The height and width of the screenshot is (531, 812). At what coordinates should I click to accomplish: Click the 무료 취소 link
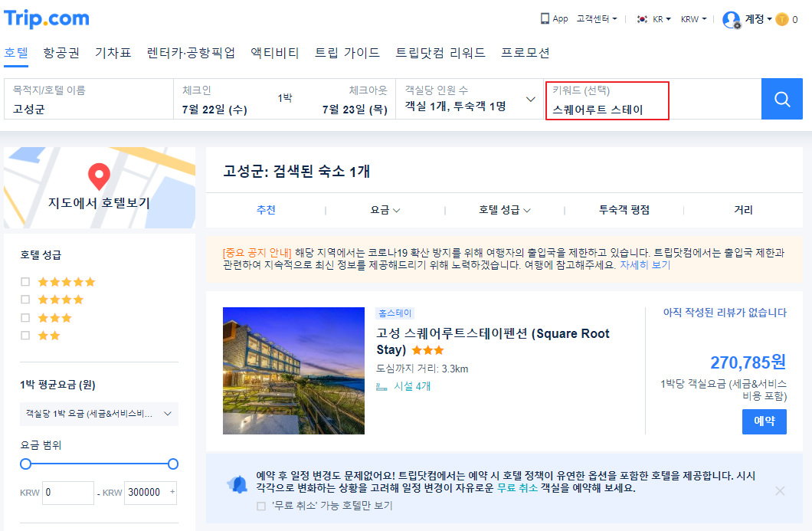tap(517, 488)
